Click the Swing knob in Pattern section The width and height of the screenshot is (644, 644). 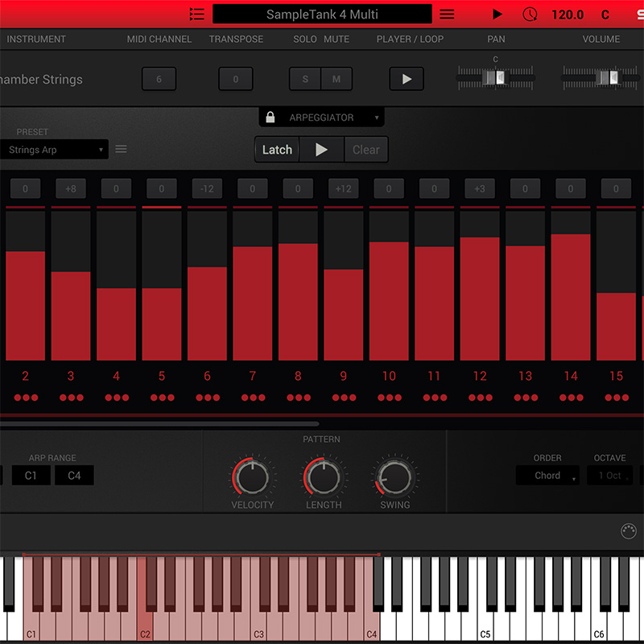point(394,477)
